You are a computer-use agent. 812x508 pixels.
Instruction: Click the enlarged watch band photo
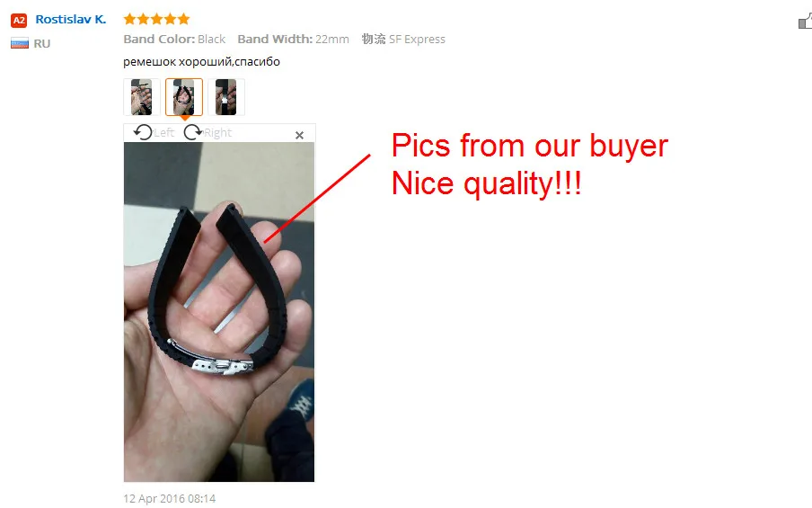pos(219,312)
